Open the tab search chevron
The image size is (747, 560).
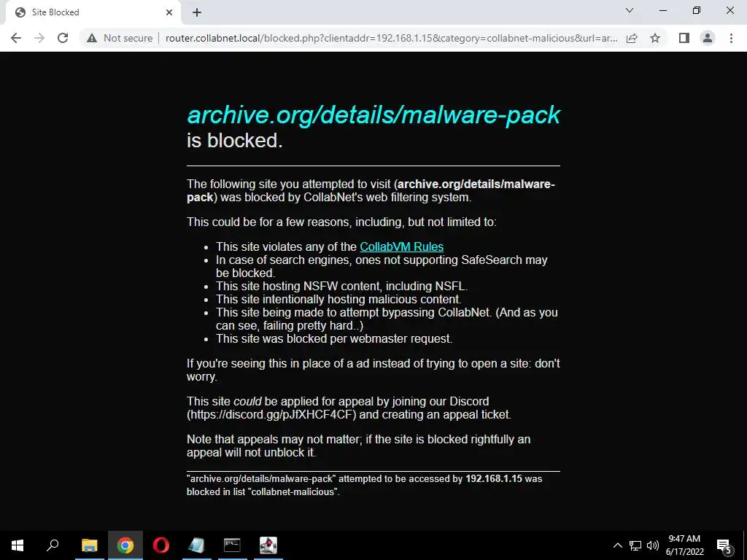tap(630, 10)
